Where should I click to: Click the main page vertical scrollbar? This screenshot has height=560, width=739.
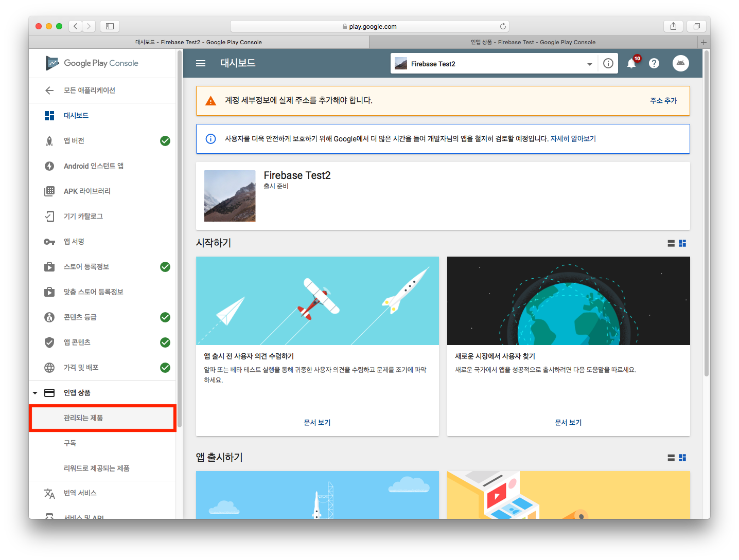[x=707, y=213]
